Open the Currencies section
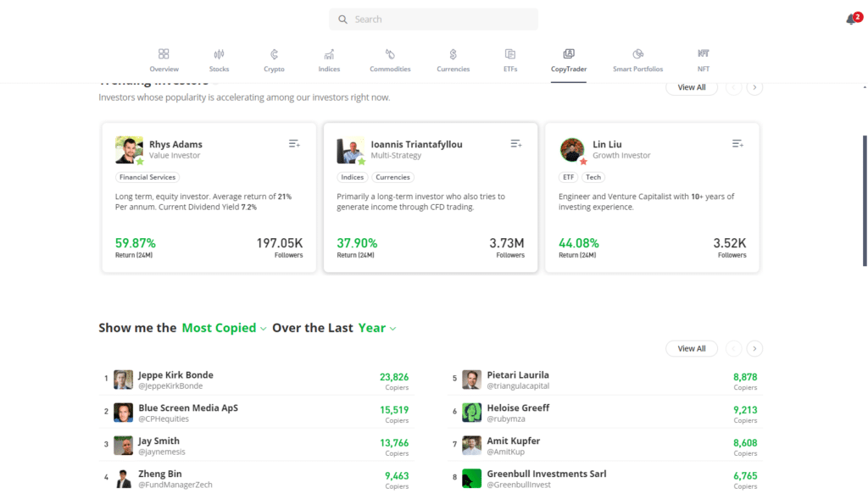This screenshot has width=868, height=499. (x=453, y=59)
